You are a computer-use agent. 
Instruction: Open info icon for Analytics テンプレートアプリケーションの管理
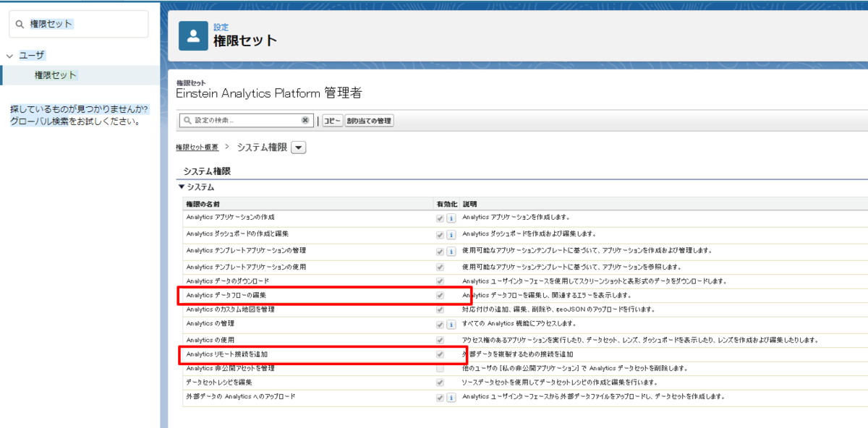coord(450,252)
